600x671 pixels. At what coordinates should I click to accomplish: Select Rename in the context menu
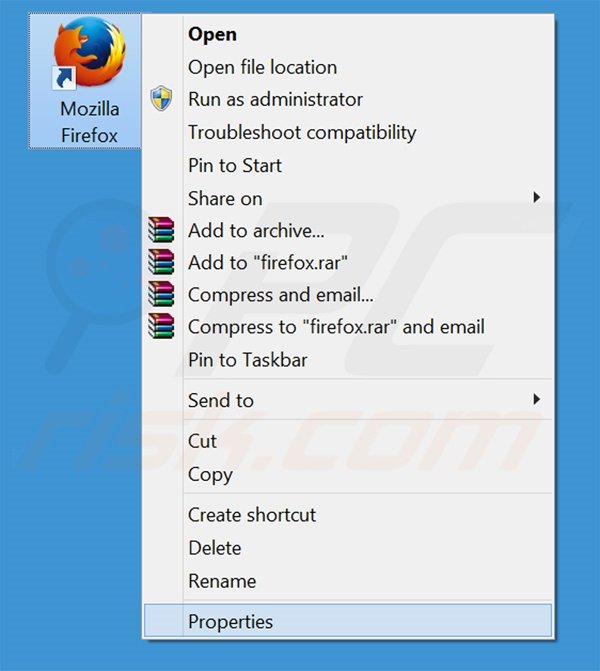coord(221,581)
